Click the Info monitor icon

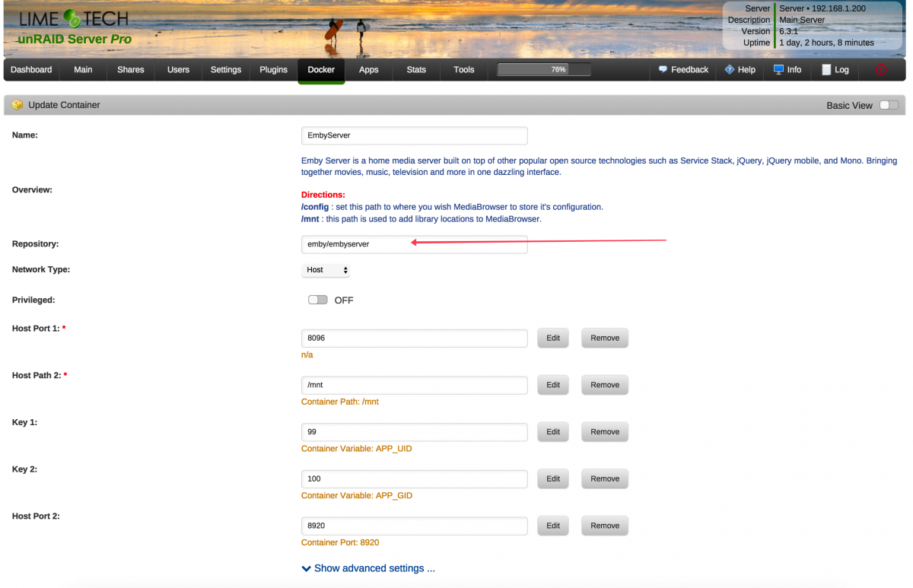pos(778,69)
